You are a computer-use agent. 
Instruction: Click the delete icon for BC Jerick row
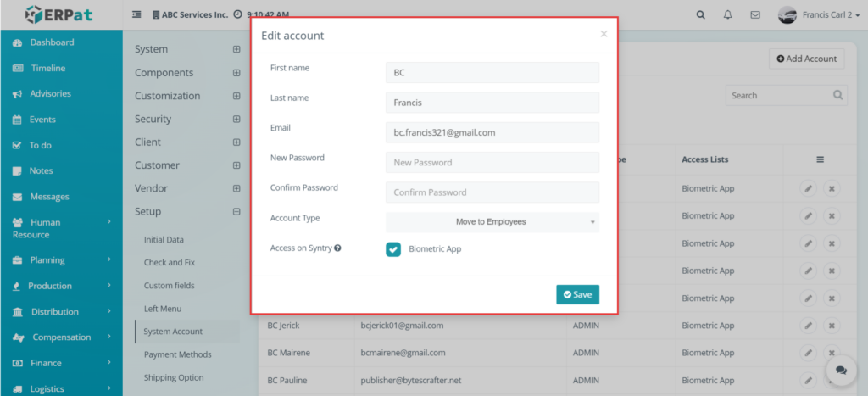[x=832, y=325]
